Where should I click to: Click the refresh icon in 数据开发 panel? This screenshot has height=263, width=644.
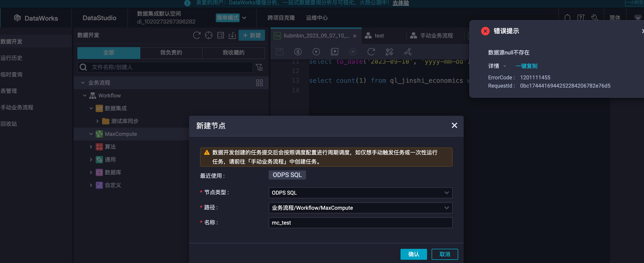click(197, 35)
